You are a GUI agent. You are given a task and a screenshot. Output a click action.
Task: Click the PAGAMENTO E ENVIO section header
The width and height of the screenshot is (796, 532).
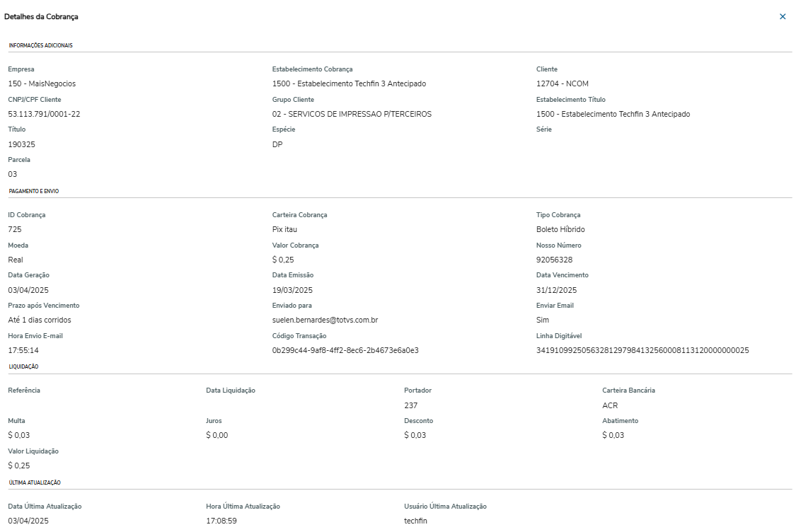34,192
